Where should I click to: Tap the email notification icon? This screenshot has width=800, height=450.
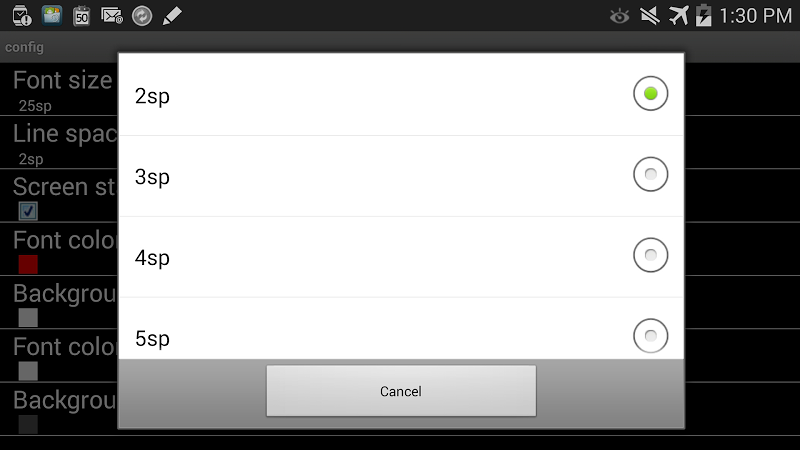pyautogui.click(x=112, y=16)
